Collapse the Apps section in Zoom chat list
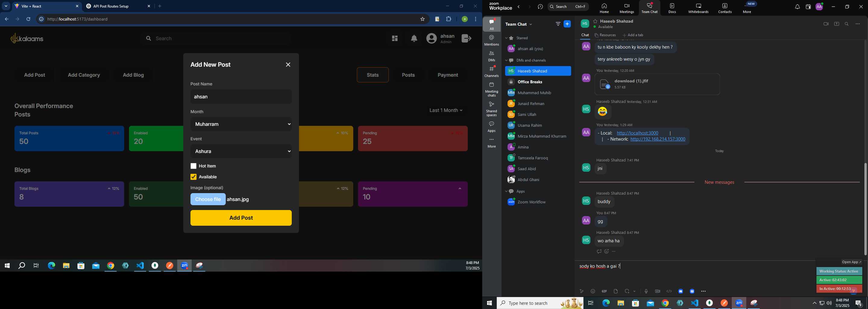Screen dimensions: 868x309 (506, 191)
